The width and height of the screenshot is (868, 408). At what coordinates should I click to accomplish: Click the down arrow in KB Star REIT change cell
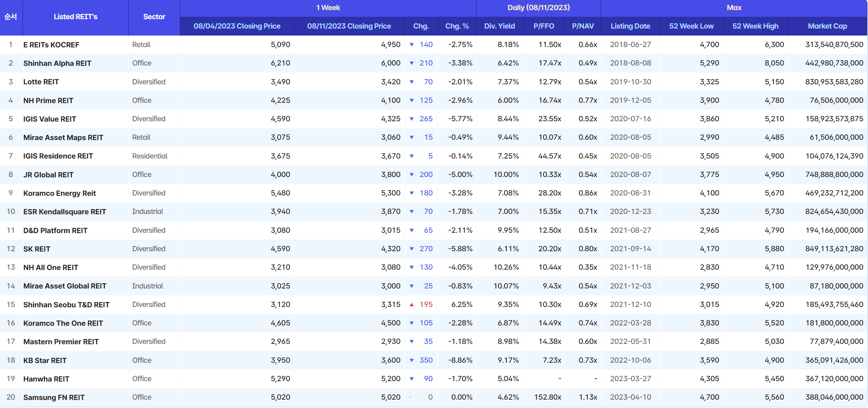pos(412,360)
